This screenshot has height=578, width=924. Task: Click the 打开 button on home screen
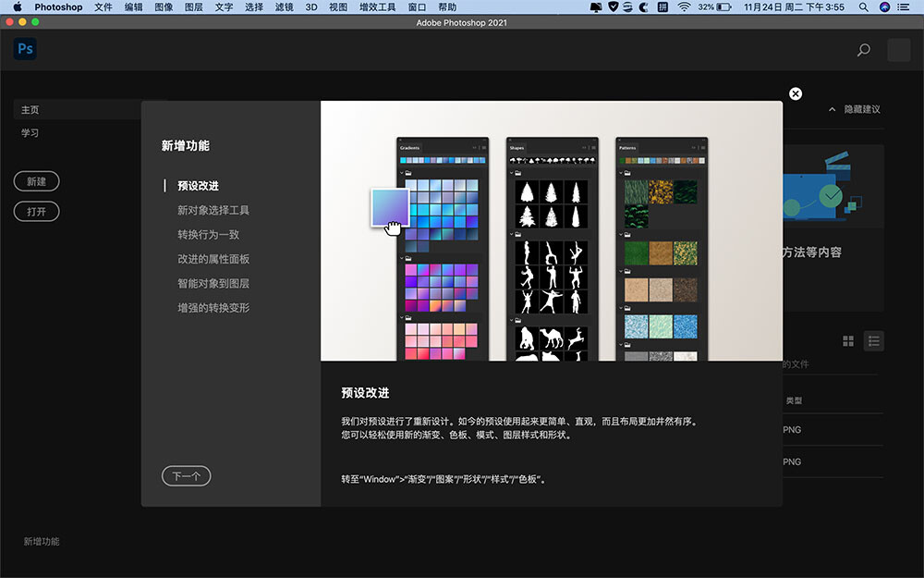(37, 211)
